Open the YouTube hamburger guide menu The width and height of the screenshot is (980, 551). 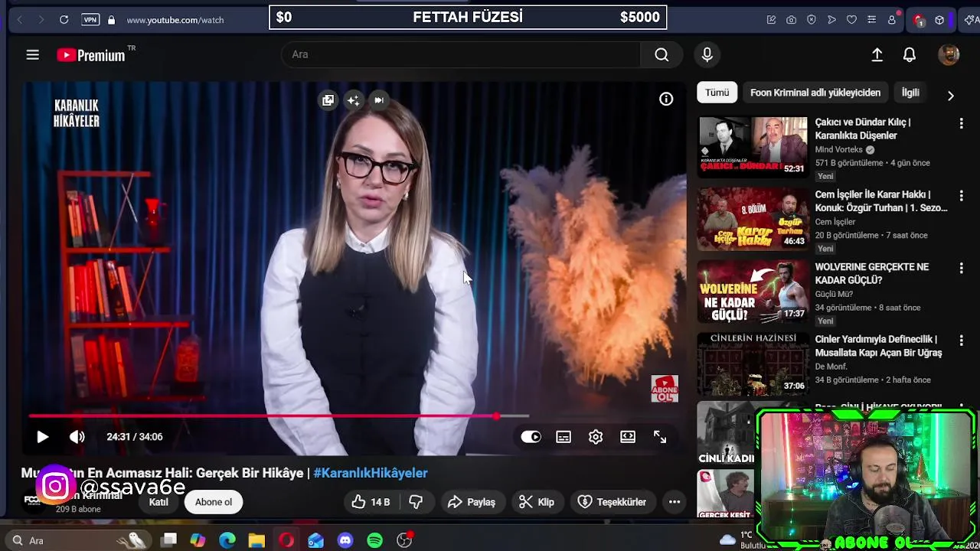pyautogui.click(x=32, y=54)
